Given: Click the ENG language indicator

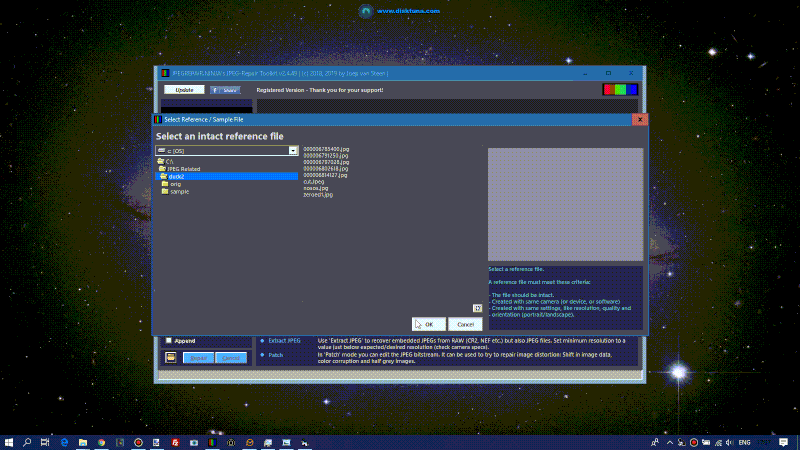Looking at the screenshot, I should point(744,442).
